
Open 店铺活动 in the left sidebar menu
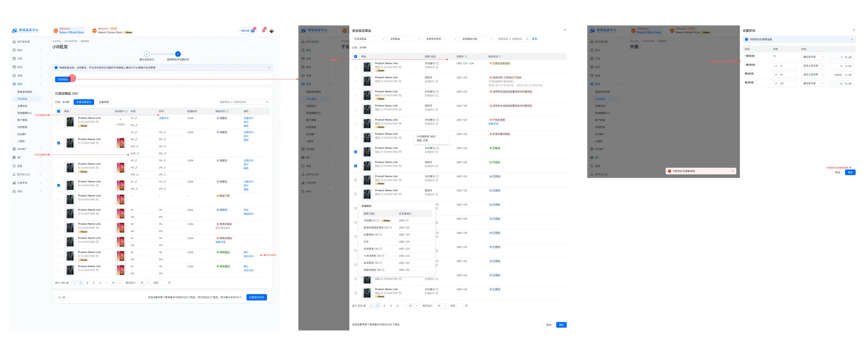pyautogui.click(x=22, y=106)
